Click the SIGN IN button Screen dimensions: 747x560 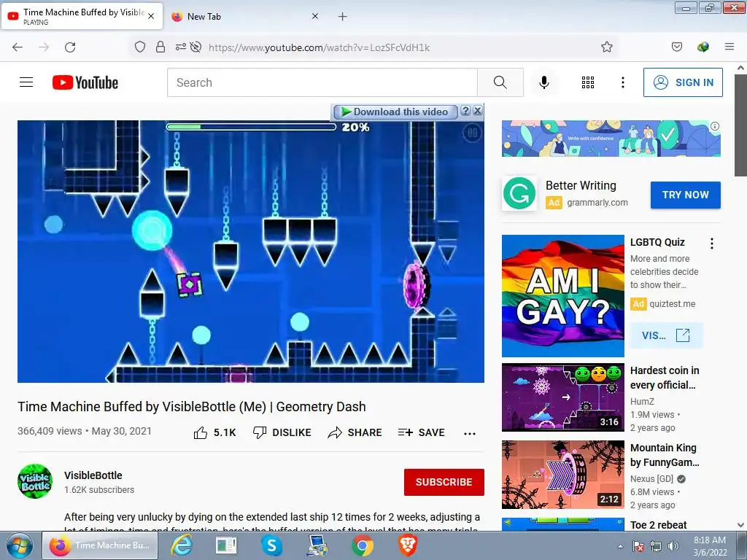683,82
